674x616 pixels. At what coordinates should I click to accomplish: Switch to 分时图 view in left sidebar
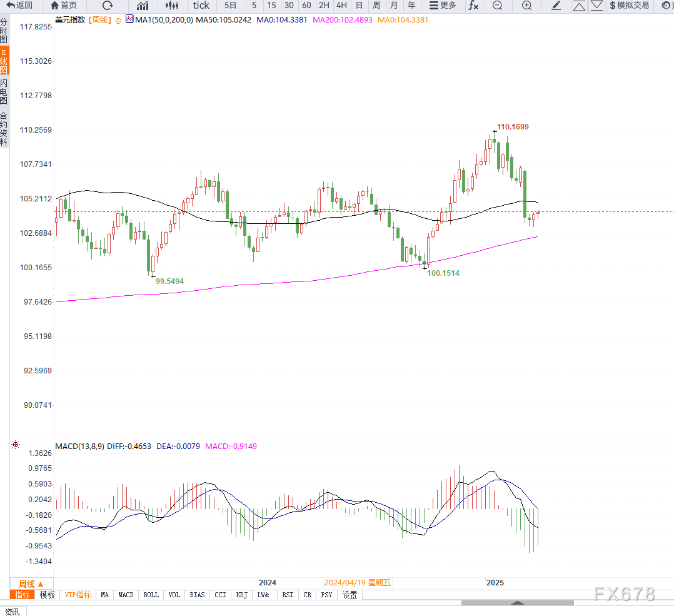pyautogui.click(x=4, y=30)
